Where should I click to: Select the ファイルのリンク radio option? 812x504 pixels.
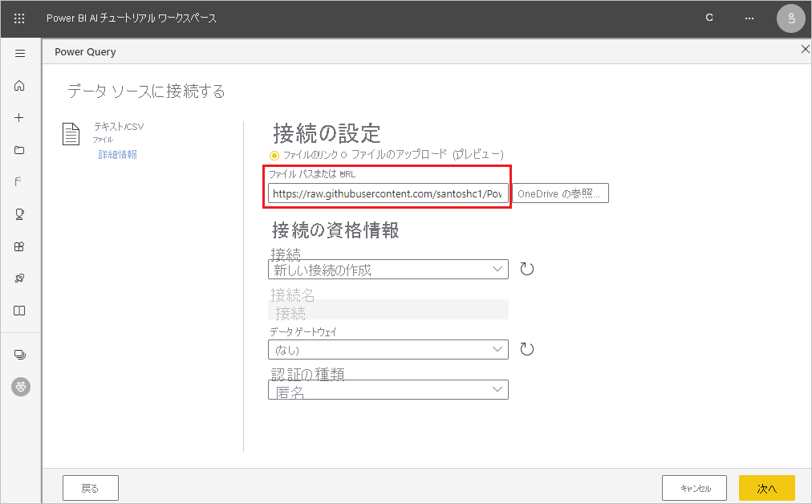[274, 156]
